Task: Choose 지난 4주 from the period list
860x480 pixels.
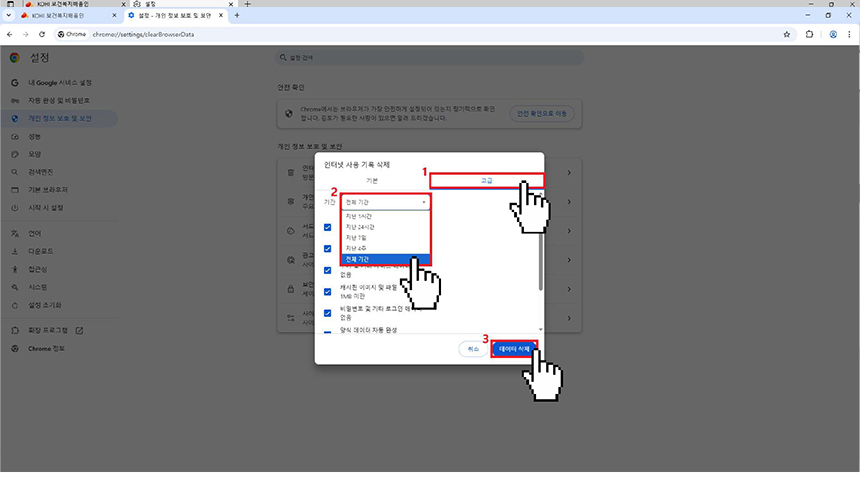Action: [x=386, y=249]
